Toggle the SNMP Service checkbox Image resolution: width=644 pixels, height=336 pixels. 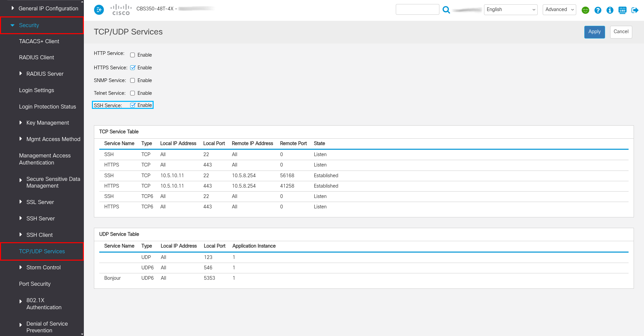point(132,80)
